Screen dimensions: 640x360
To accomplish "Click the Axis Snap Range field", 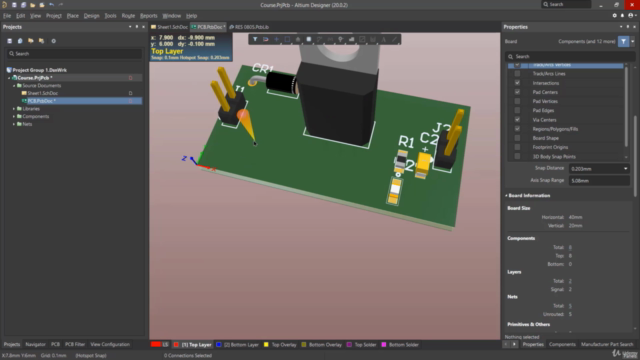I will tap(599, 180).
